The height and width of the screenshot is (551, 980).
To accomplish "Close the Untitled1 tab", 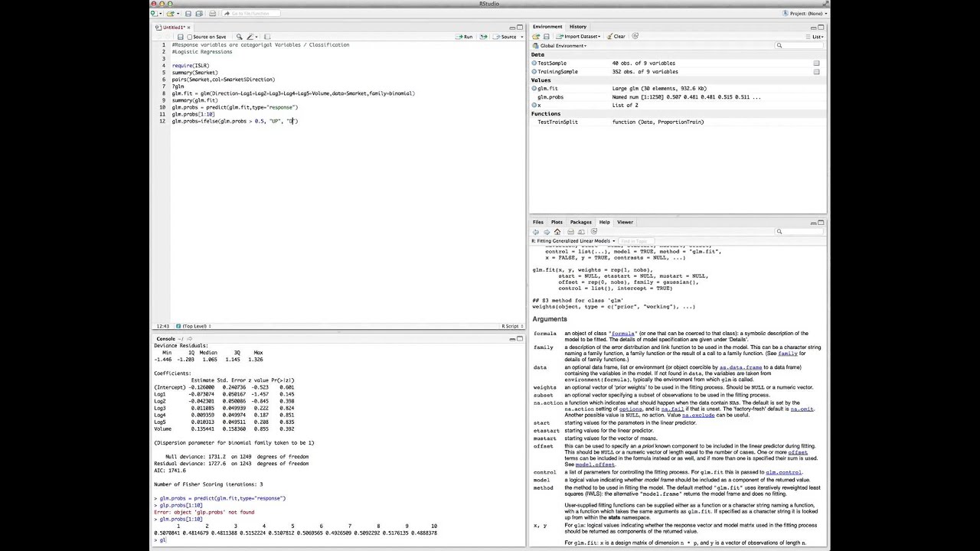I will coord(189,28).
